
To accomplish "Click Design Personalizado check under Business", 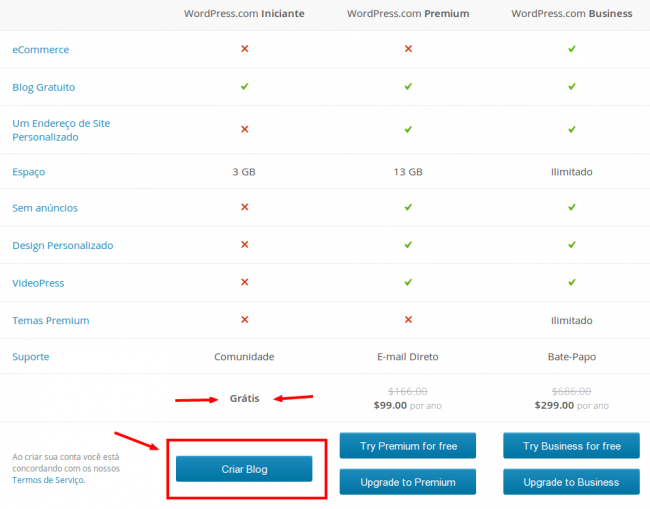I will 572,245.
